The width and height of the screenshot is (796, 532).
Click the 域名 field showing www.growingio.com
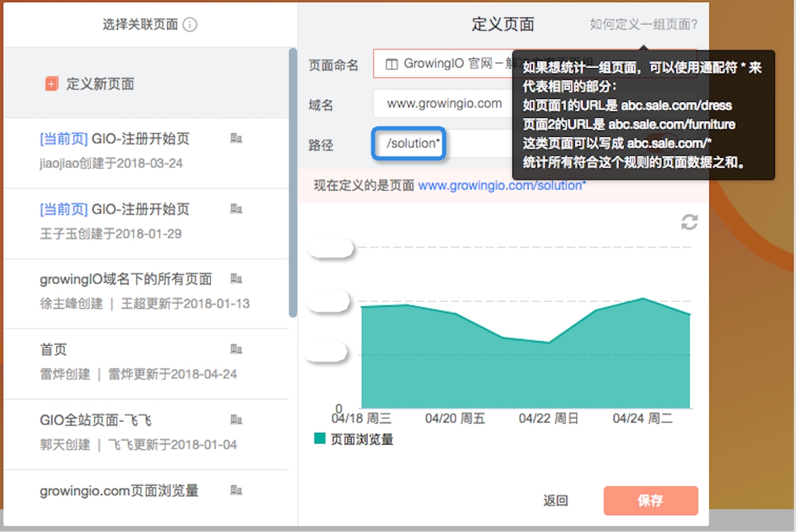coord(444,104)
